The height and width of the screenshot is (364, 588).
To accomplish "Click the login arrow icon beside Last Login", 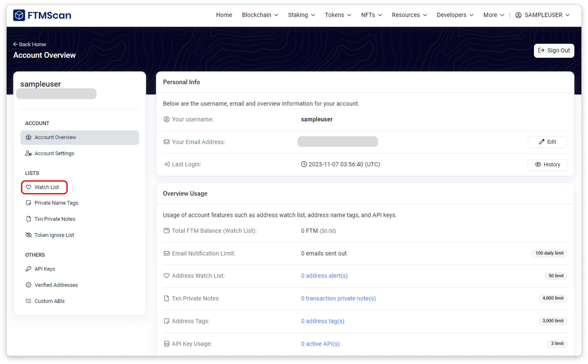I will pos(166,164).
